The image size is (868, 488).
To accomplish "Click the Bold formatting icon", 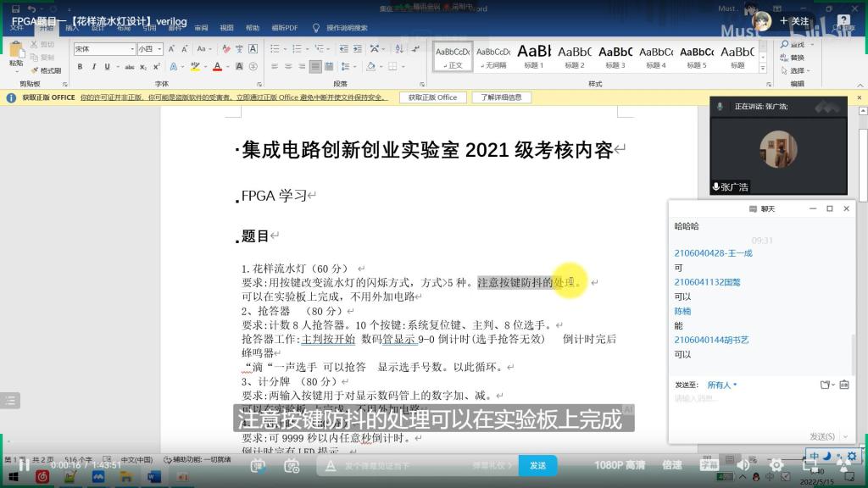I will (81, 66).
